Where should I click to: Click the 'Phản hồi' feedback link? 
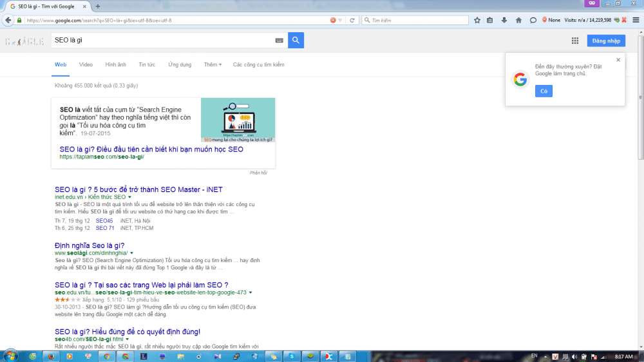258,173
